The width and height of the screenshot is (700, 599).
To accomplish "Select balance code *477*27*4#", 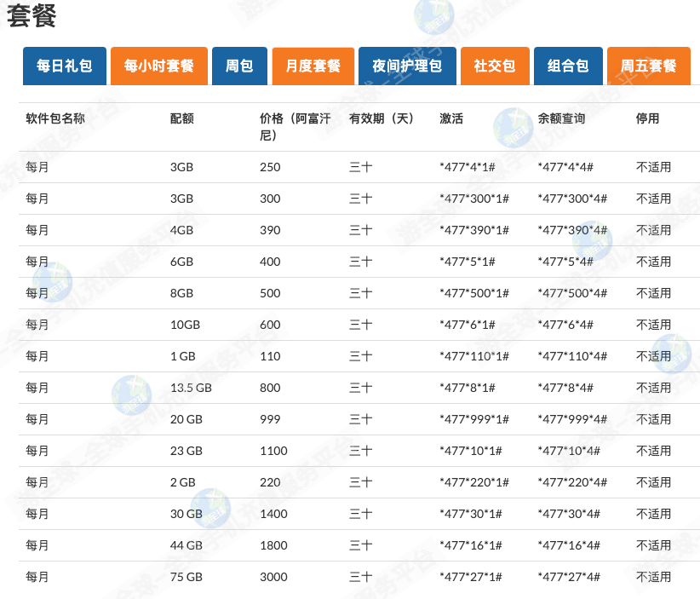I will [x=569, y=577].
